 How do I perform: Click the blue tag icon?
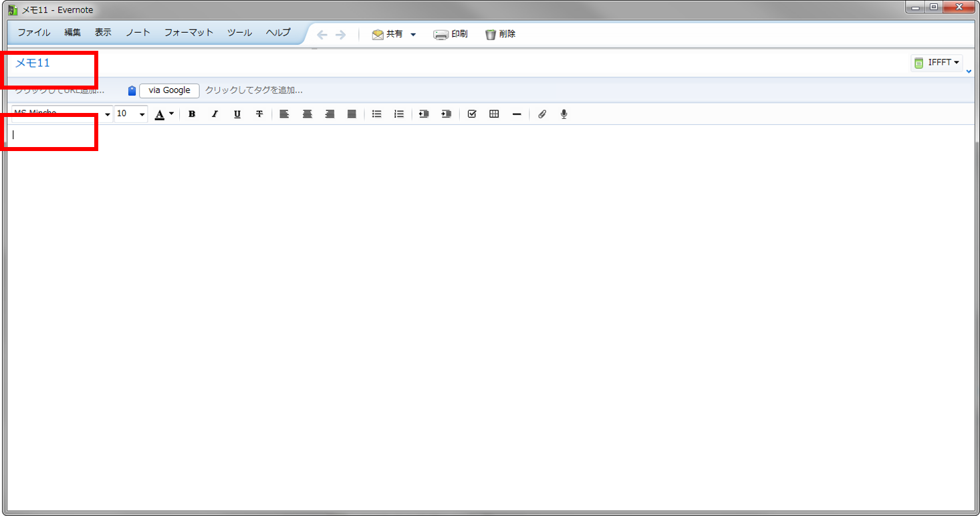[x=132, y=91]
